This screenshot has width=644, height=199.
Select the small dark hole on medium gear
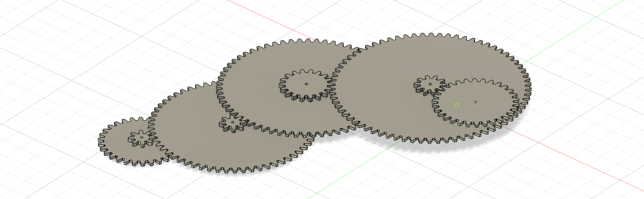[475, 102]
